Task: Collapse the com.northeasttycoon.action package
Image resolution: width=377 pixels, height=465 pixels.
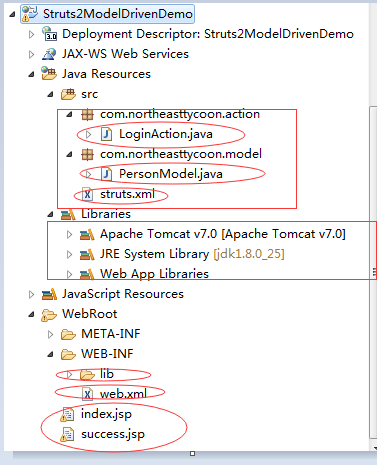Action: tap(69, 114)
